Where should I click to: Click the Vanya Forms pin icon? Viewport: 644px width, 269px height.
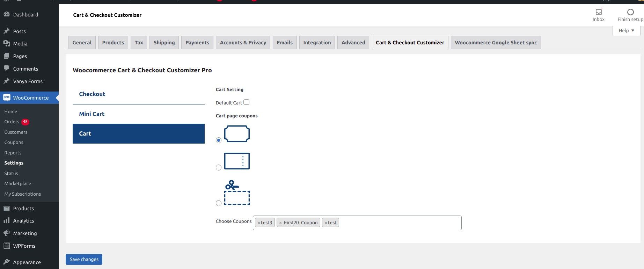[6, 81]
